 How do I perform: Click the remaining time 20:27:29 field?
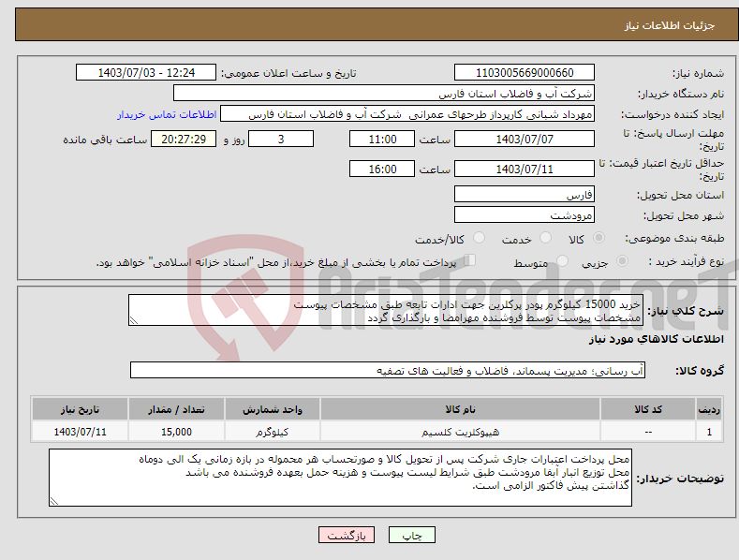tap(184, 139)
